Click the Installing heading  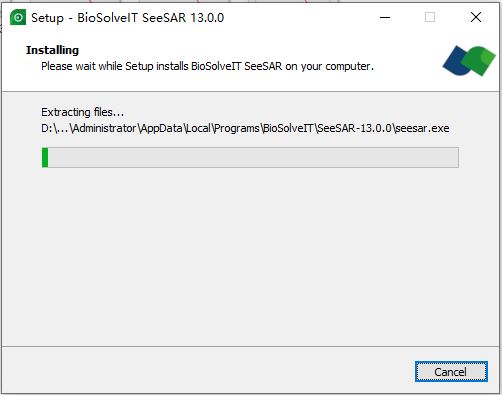click(x=52, y=50)
